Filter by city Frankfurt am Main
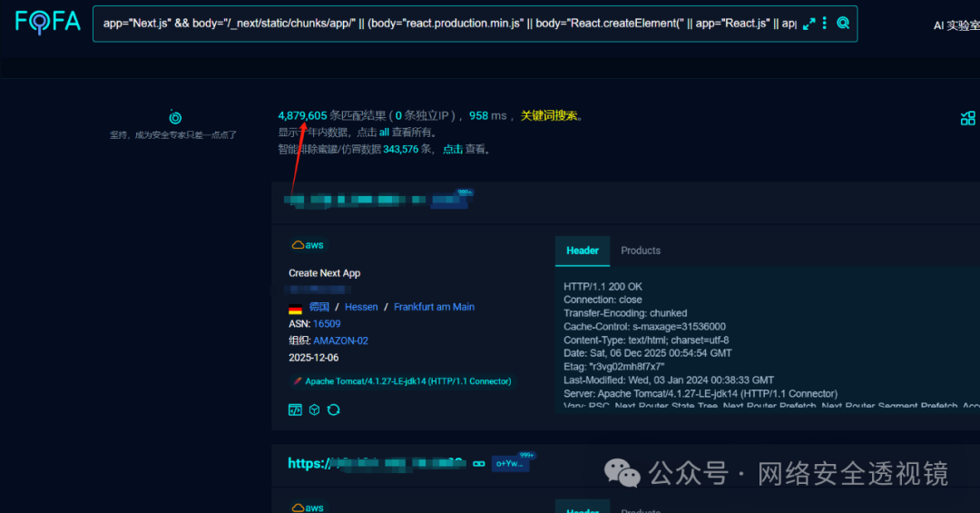Image resolution: width=980 pixels, height=513 pixels. coord(434,307)
